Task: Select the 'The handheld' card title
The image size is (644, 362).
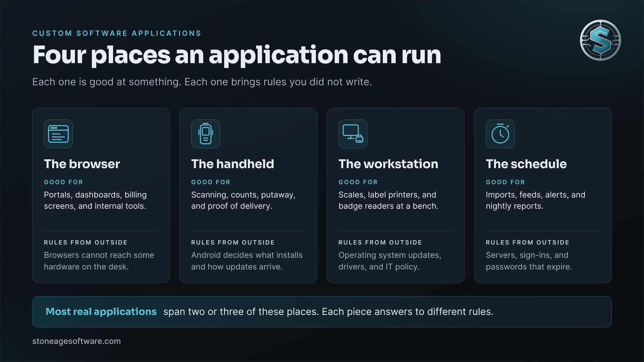Action: coord(233,164)
